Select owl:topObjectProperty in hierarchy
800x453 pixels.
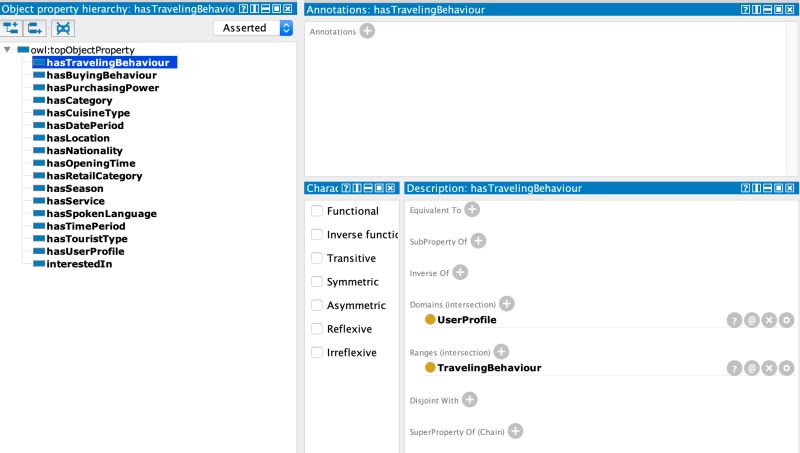(82, 50)
